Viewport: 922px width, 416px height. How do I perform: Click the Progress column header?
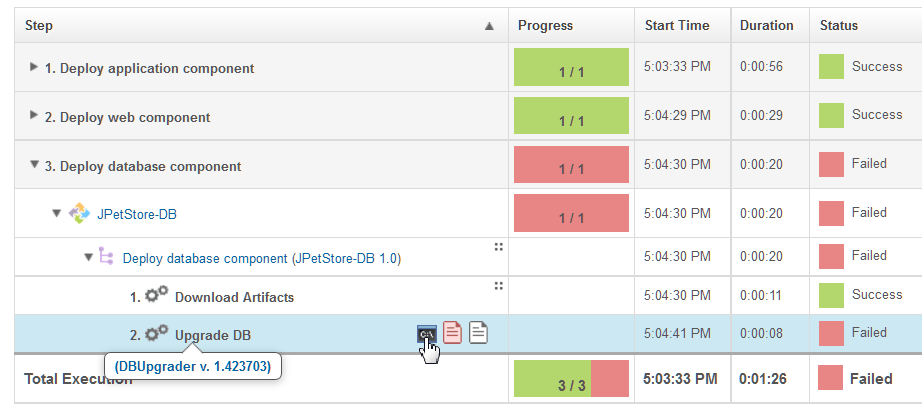546,26
